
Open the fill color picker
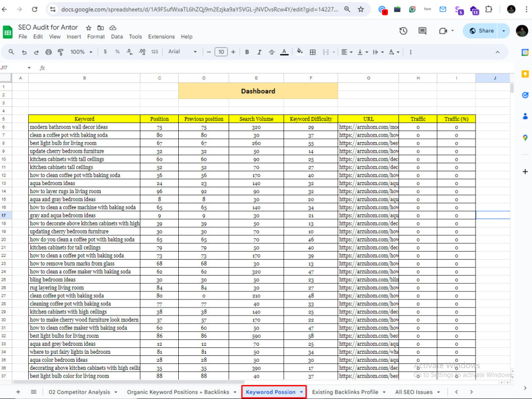300,52
